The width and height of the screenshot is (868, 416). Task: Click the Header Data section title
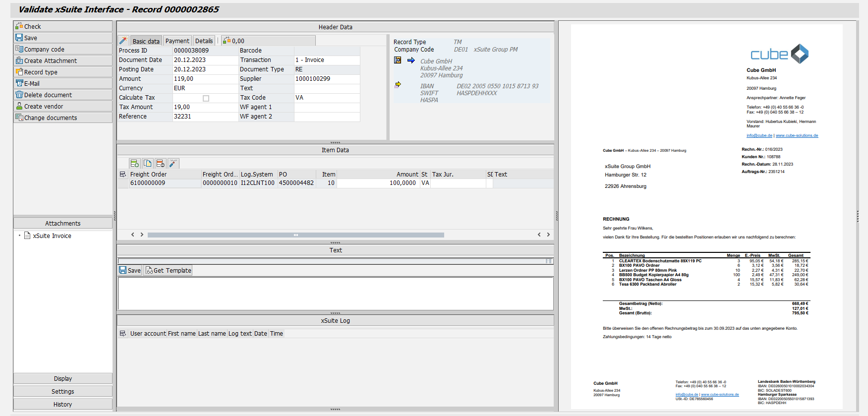pos(336,27)
